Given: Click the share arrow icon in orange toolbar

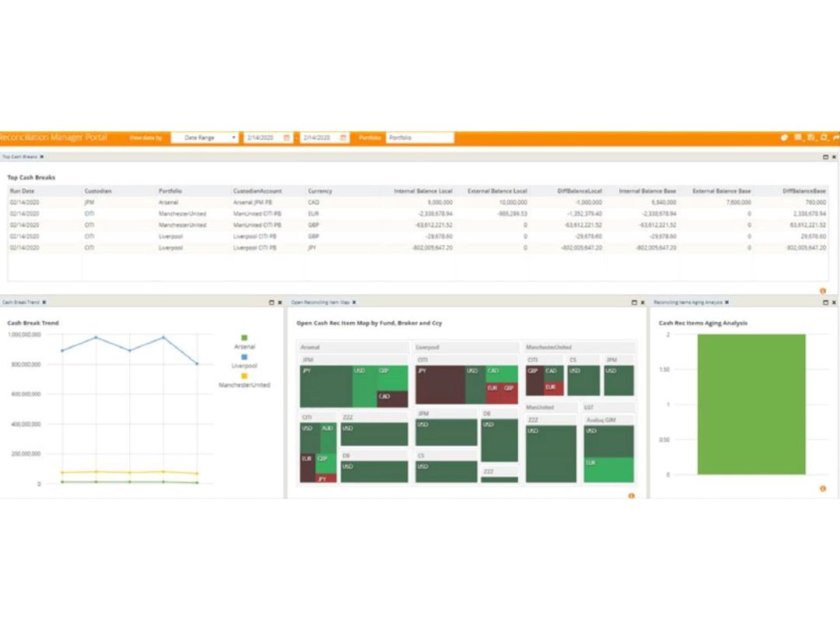Looking at the screenshot, I should [x=835, y=138].
